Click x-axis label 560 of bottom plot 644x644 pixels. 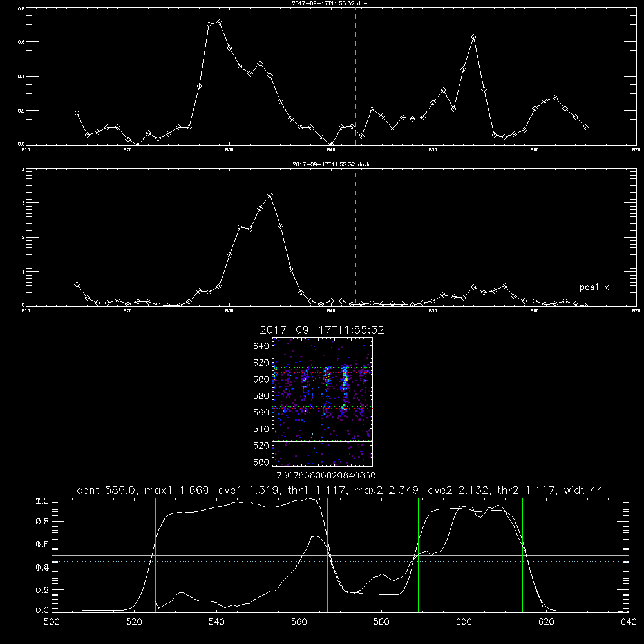click(299, 622)
